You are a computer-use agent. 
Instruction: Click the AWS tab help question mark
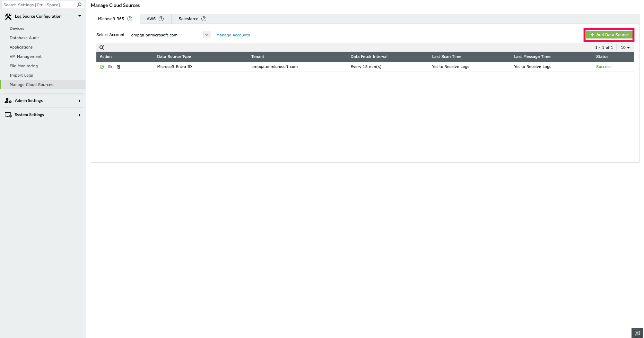[161, 19]
